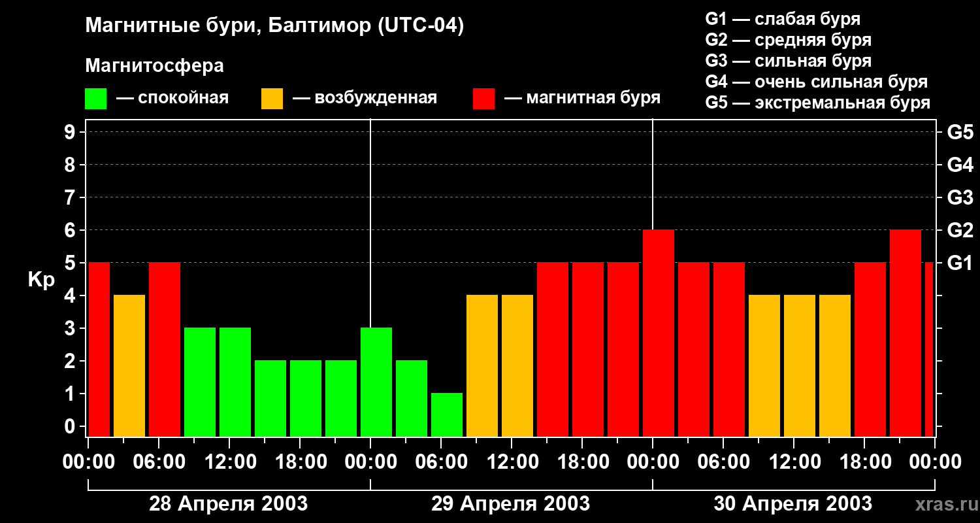Click the G5 label on the right axis
The image size is (980, 523).
(x=960, y=132)
